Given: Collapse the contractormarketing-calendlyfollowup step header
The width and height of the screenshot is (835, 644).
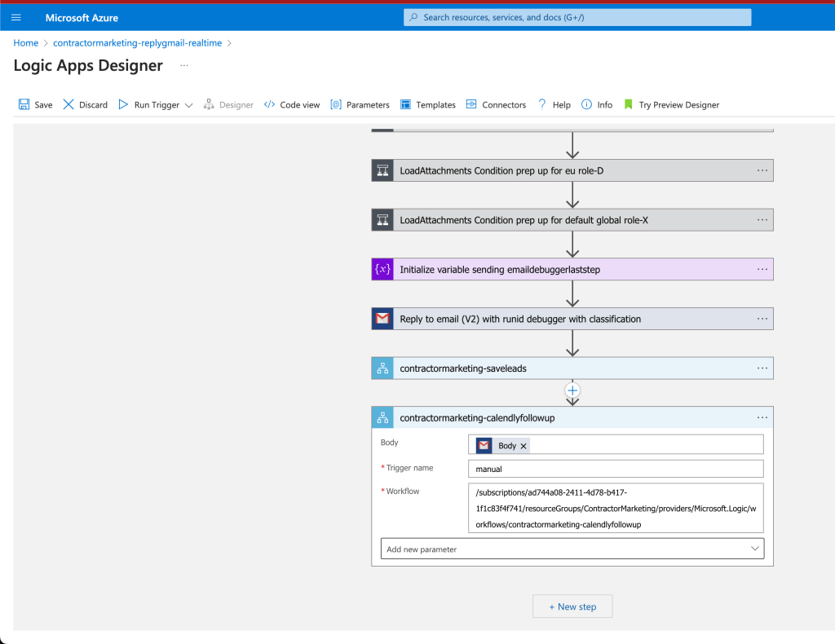Looking at the screenshot, I should point(572,418).
